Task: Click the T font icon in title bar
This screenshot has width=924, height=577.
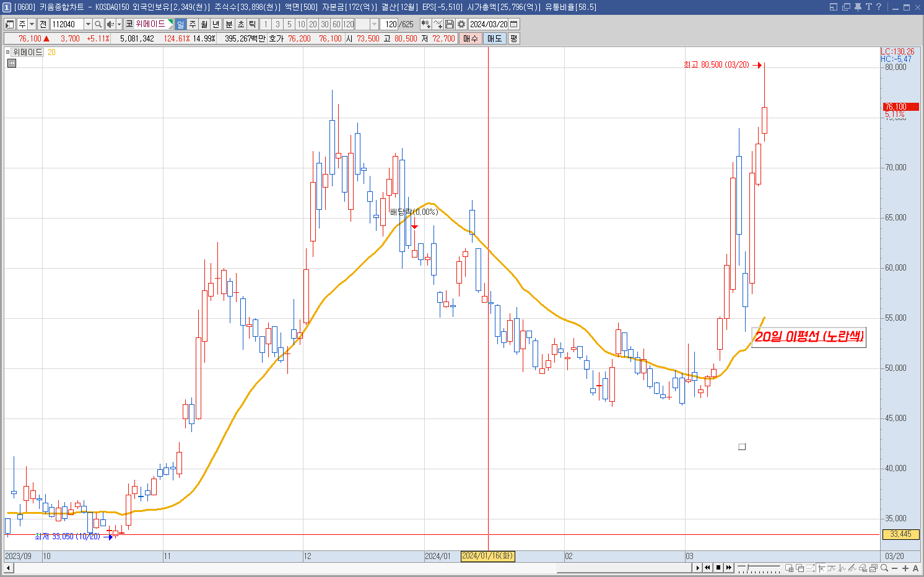Action: (x=868, y=7)
